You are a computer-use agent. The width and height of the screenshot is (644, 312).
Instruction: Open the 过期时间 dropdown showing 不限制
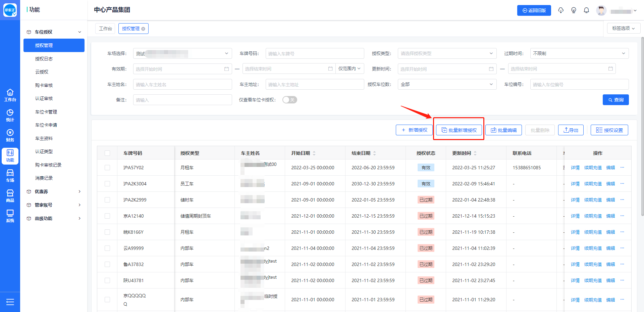pyautogui.click(x=579, y=53)
